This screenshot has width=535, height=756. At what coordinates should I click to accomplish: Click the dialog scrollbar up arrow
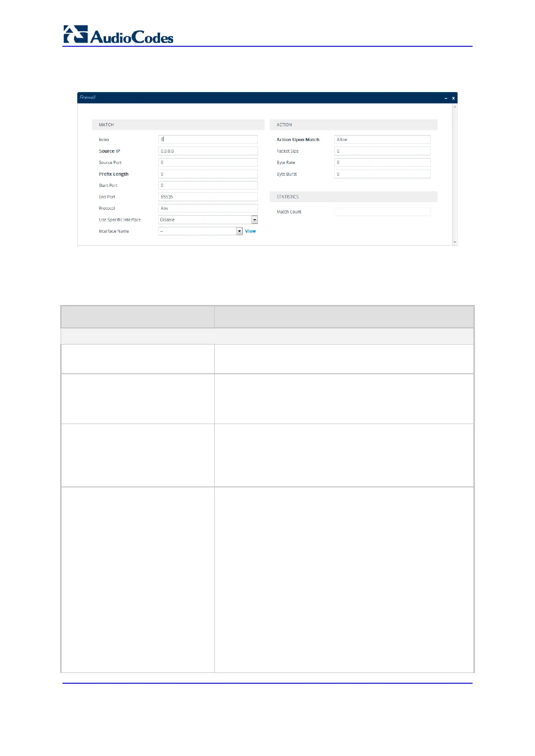(x=455, y=107)
